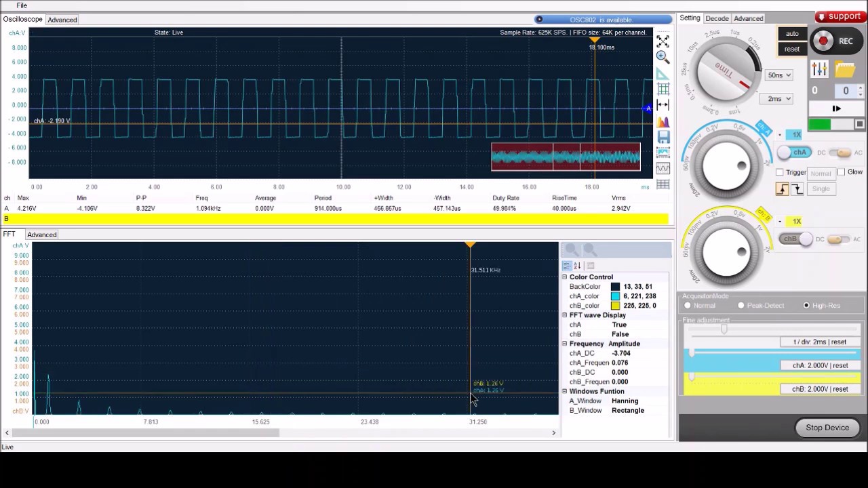Screen dimensions: 868x488
Task: Open the yellow folder icon
Action: pyautogui.click(x=845, y=68)
